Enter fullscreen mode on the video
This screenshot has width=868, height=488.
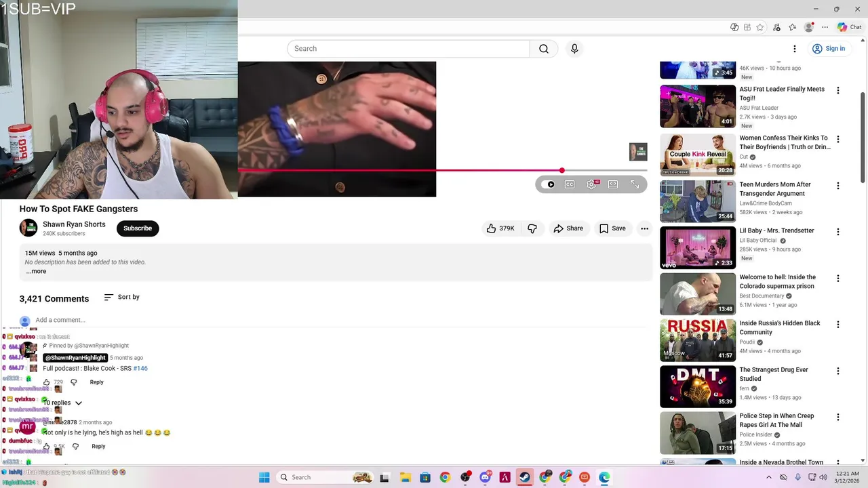coord(635,184)
